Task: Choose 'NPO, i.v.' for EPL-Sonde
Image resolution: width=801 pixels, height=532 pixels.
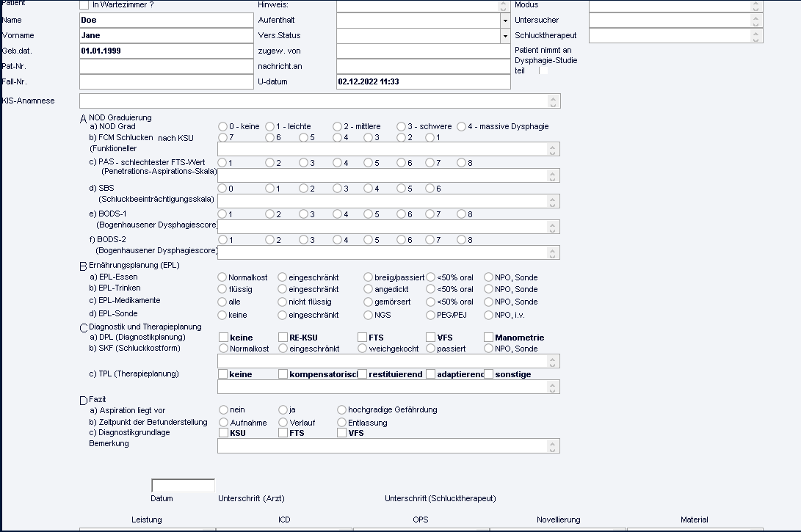Action: [x=488, y=315]
